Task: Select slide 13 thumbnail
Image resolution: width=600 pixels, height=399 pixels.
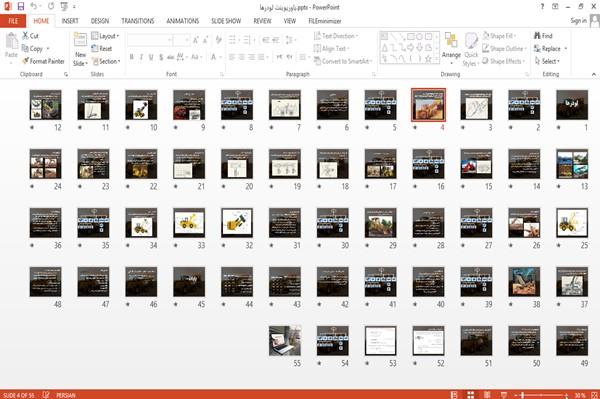Action: [x=572, y=164]
